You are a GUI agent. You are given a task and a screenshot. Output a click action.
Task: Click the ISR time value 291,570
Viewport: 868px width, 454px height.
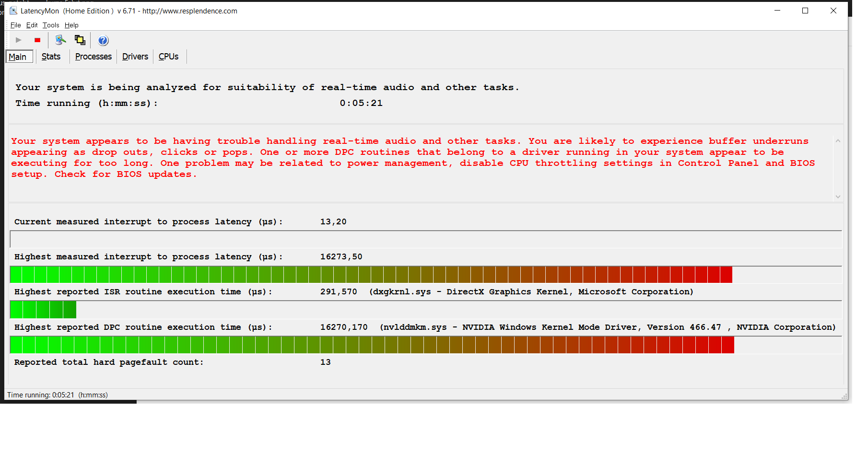[x=339, y=291]
